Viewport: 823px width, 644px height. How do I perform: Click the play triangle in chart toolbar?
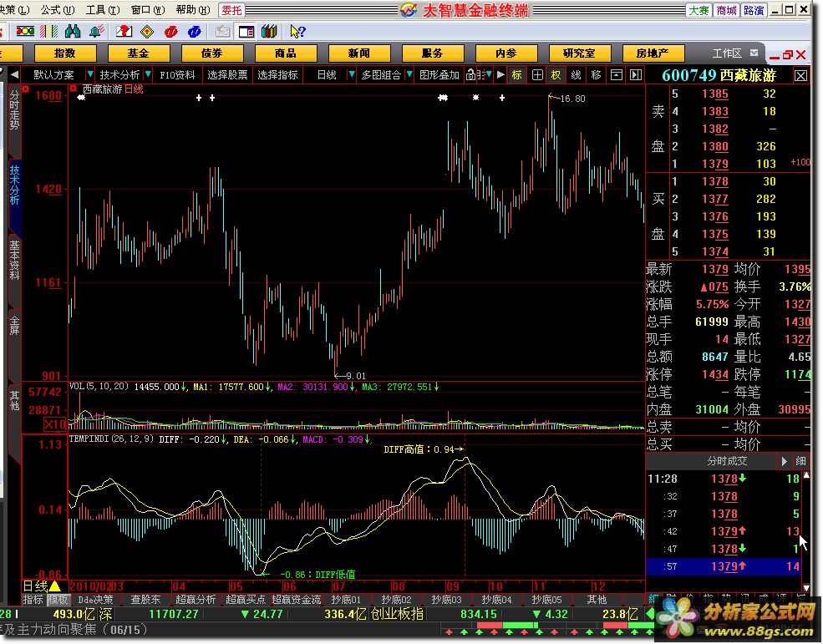(500, 75)
